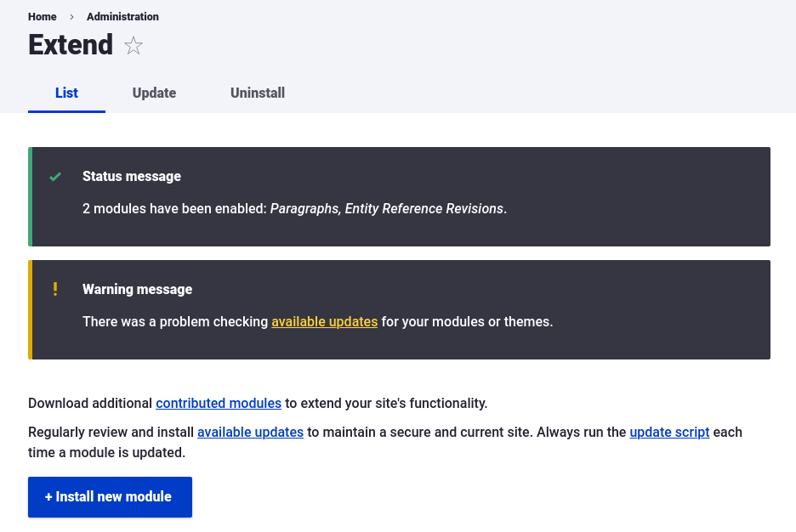Click available updates link in the Regularly review paragraph

[250, 432]
